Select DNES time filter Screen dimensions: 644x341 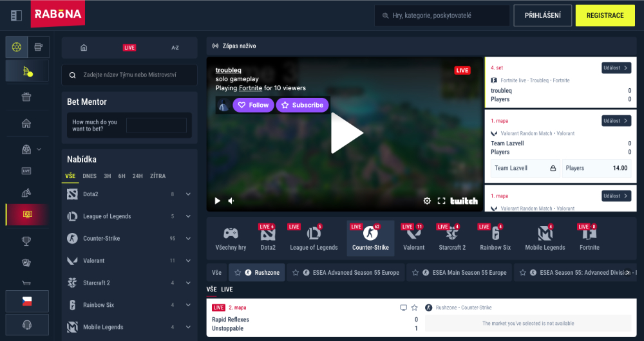(x=90, y=176)
